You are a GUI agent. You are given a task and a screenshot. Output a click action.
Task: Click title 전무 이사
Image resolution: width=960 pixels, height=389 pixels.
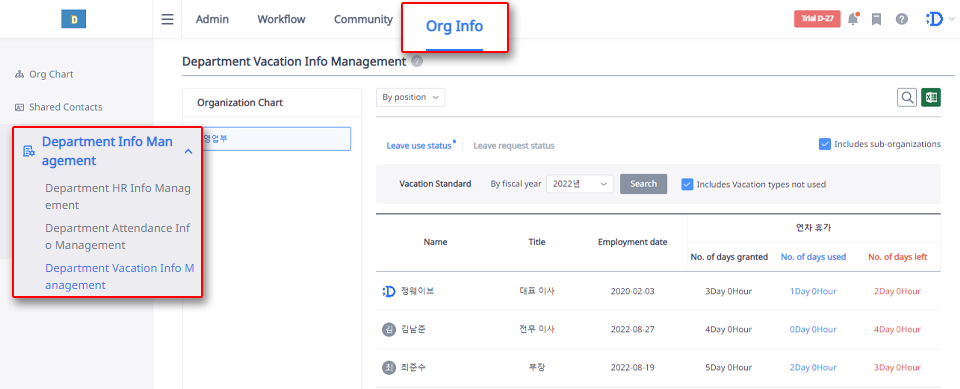coord(537,330)
